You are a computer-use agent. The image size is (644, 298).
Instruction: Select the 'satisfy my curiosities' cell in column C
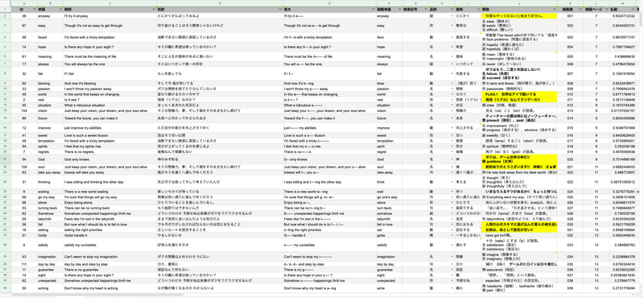tap(110, 246)
